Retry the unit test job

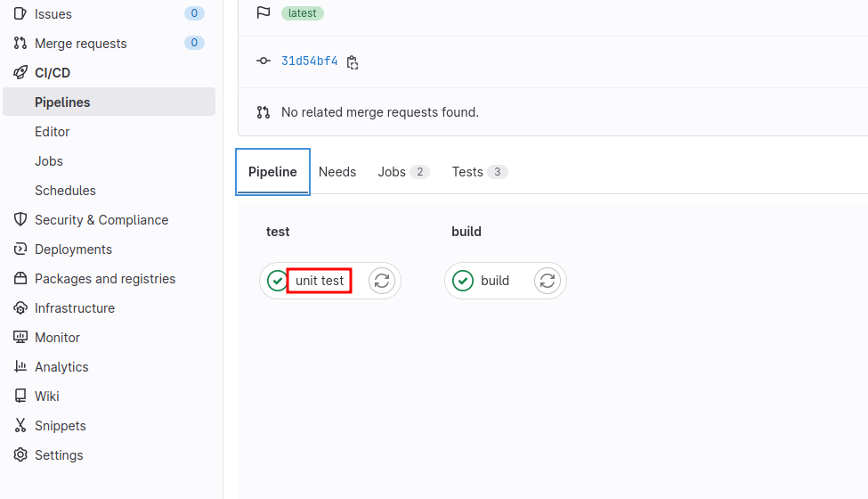382,281
